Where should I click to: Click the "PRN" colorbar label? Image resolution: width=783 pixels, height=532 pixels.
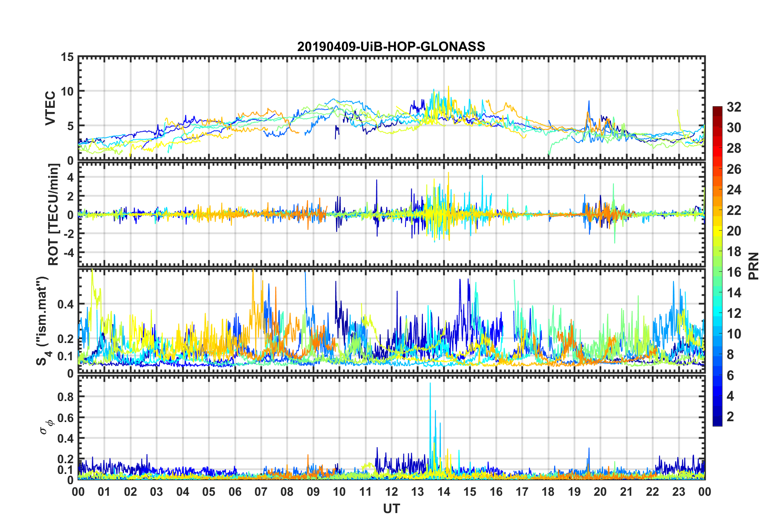[753, 266]
